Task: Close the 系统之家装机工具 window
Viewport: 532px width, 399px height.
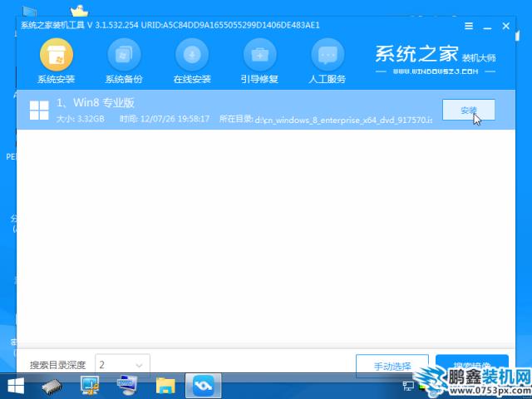Action: click(506, 26)
